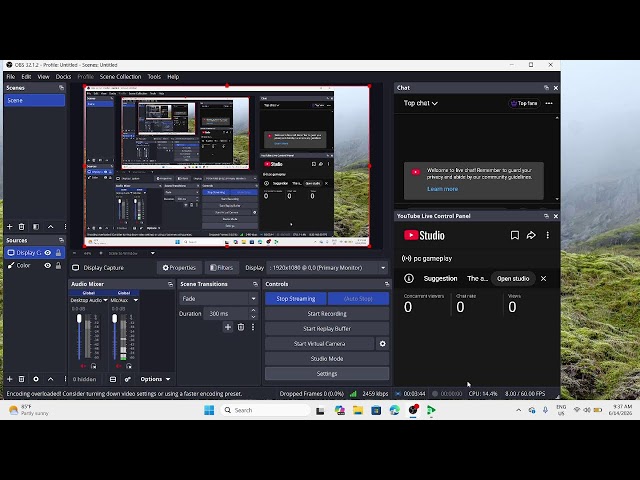Viewport: 640px width, 480px height.
Task: Open studio from the YouTube panel
Action: pos(513,278)
